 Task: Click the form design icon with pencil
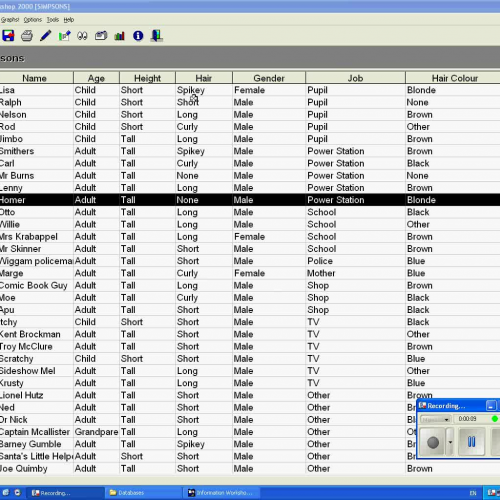[x=64, y=36]
